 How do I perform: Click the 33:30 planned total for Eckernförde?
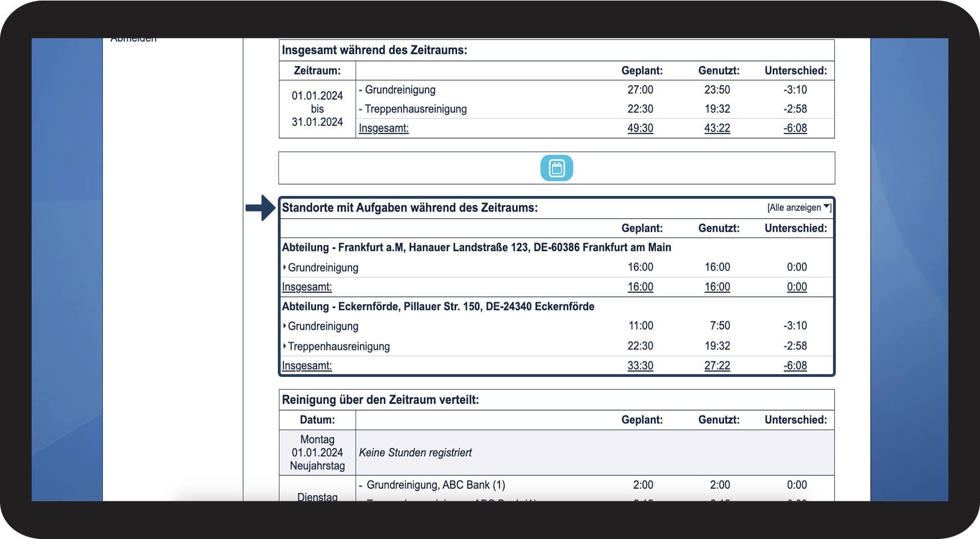pos(640,366)
